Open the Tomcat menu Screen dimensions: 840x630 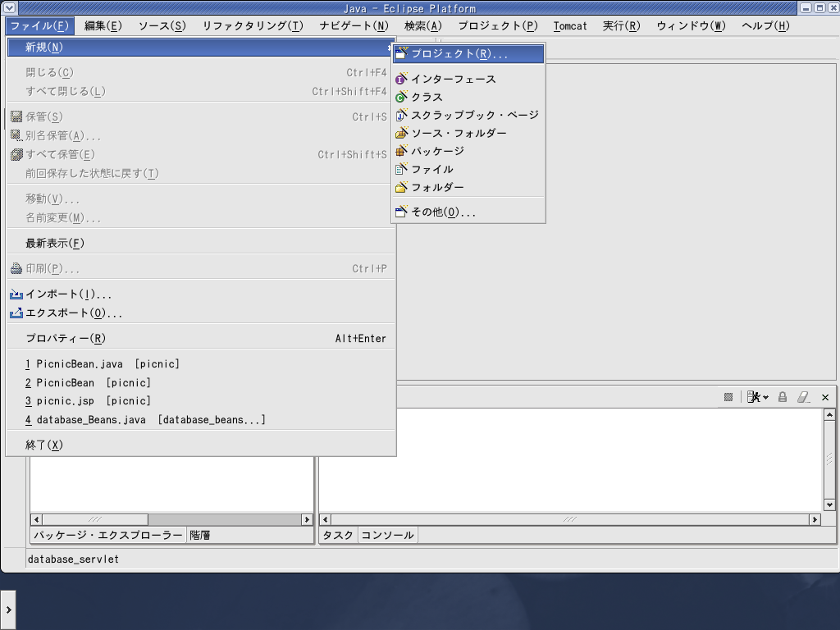click(x=570, y=25)
